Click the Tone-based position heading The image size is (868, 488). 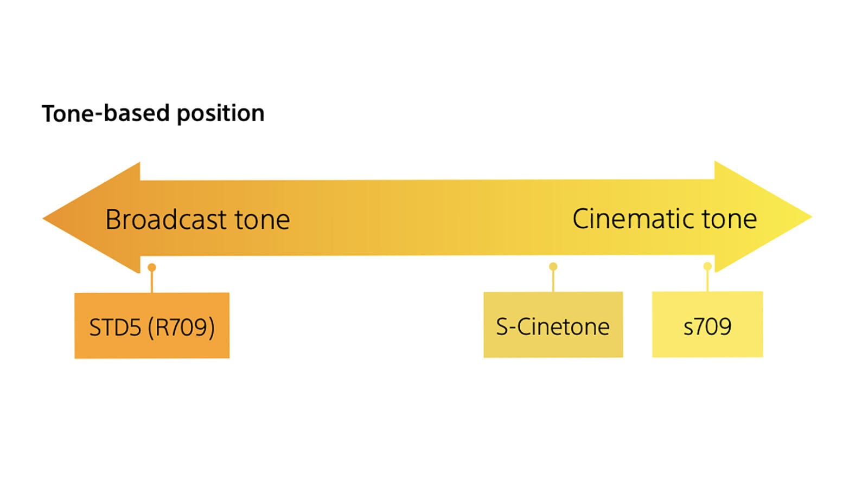tap(153, 113)
